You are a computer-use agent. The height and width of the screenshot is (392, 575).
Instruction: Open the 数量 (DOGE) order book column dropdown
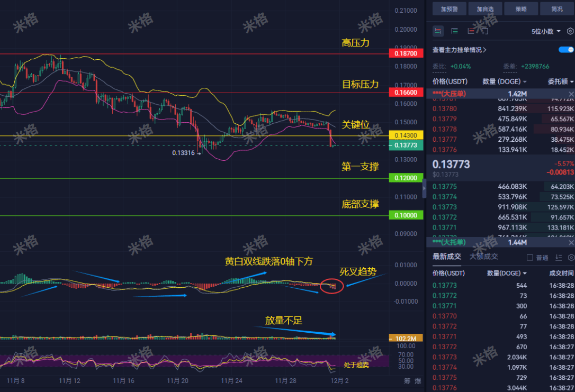coord(504,81)
